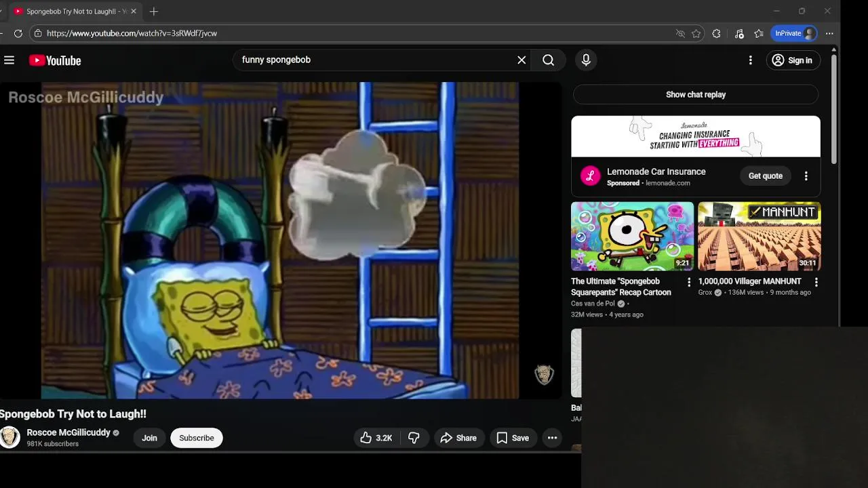Join the Roscoe McGillicuddy channel
Viewport: 868px width, 488px height.
click(x=149, y=438)
